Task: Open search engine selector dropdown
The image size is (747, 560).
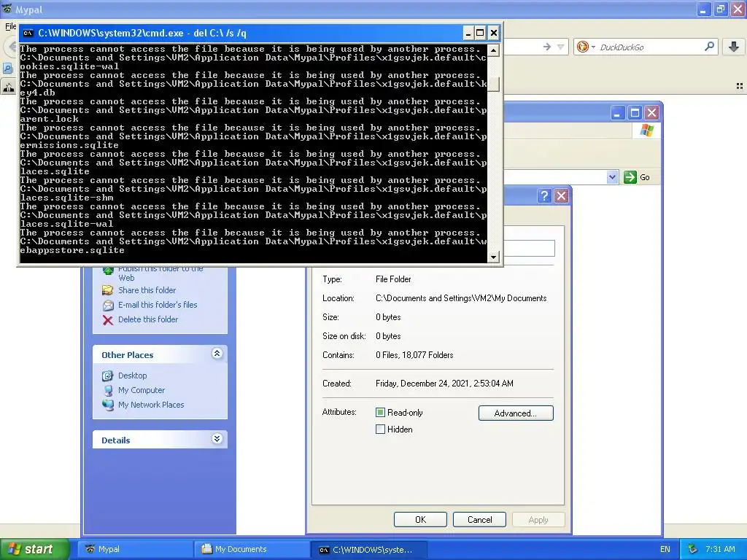Action: tap(586, 47)
